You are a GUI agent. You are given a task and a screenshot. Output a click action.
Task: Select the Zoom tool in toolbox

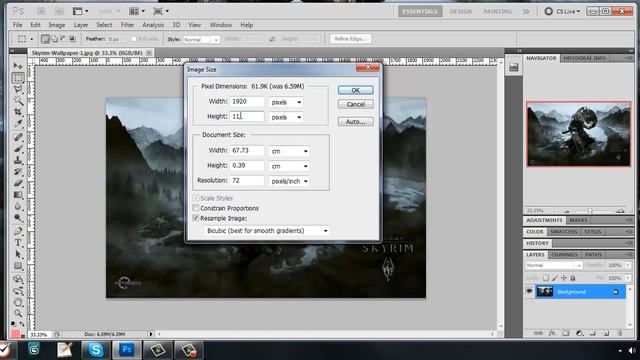(x=18, y=313)
